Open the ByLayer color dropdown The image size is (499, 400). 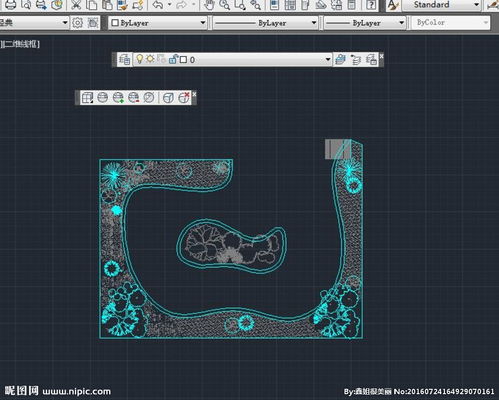[158, 23]
